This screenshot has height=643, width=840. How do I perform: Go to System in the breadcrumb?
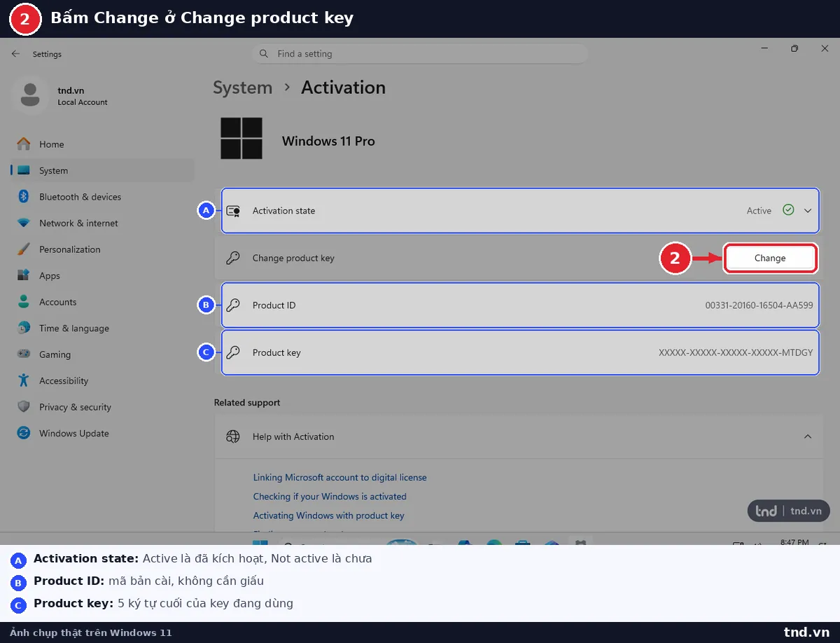242,88
